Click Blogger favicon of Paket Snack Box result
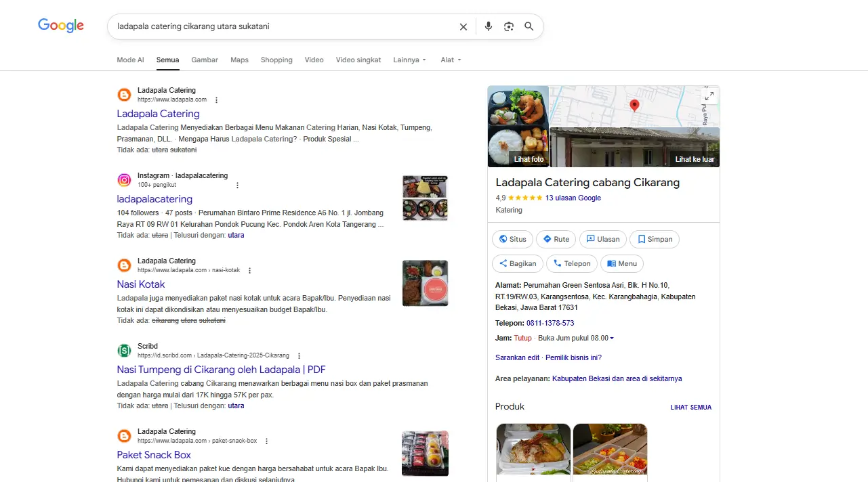868x482 pixels. 124,436
